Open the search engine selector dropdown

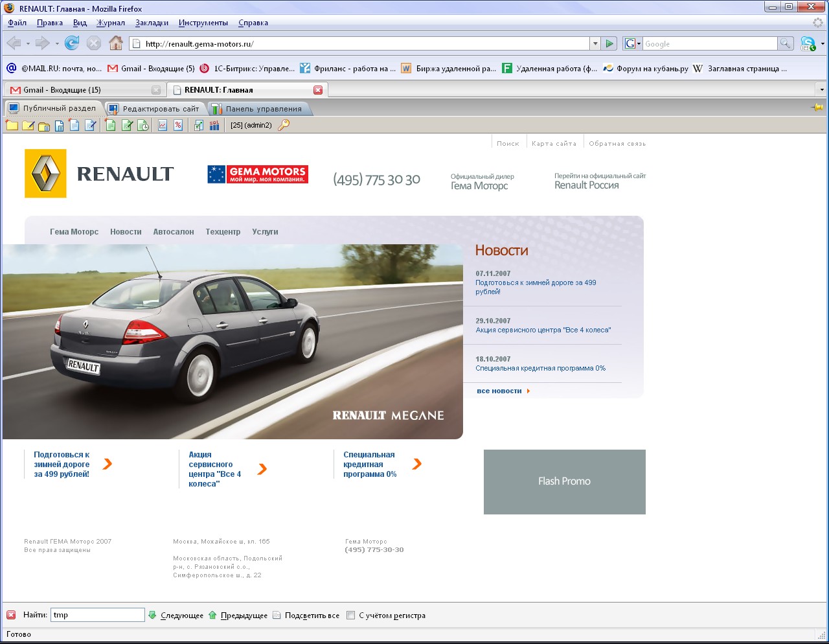[x=632, y=43]
